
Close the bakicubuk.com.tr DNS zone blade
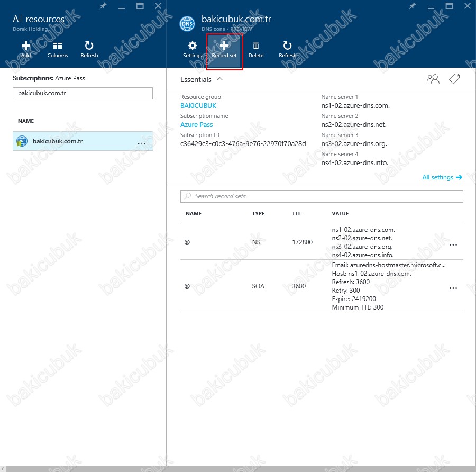click(467, 6)
